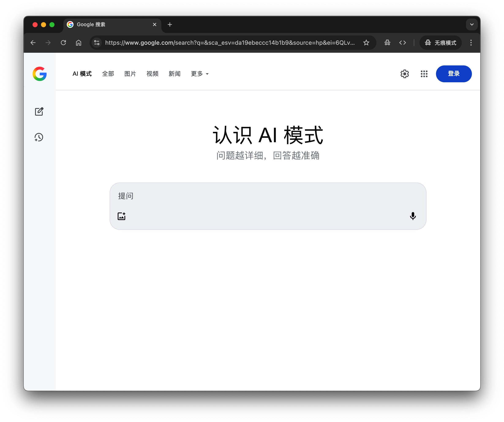The width and height of the screenshot is (504, 422).
Task: Expand the 更多 dropdown menu
Action: (x=199, y=74)
